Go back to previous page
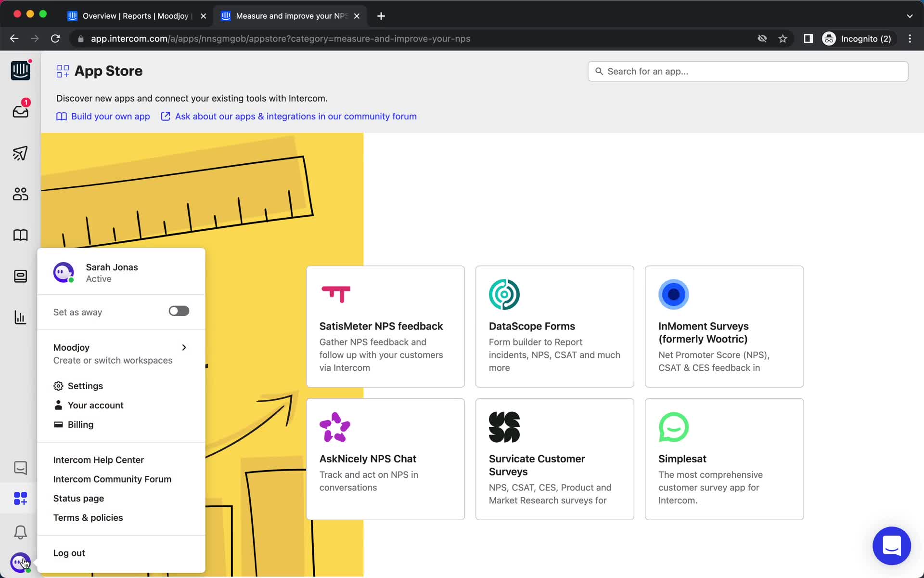 (14, 39)
